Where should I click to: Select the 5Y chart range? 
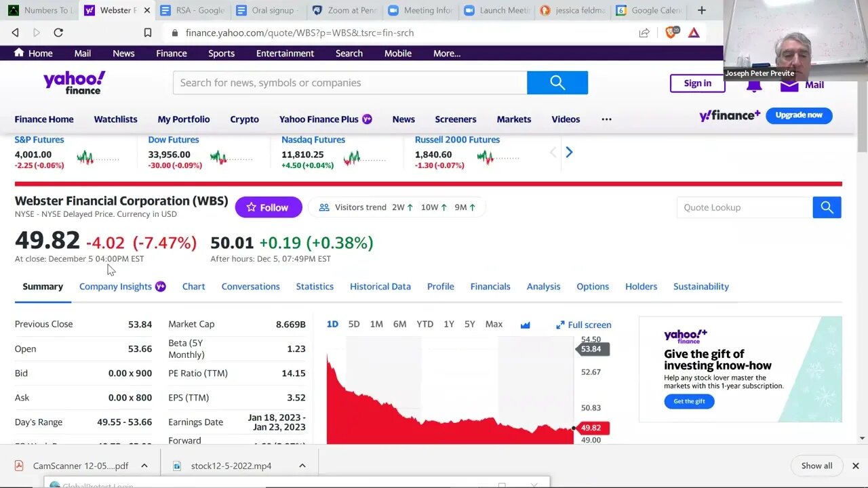[470, 325]
